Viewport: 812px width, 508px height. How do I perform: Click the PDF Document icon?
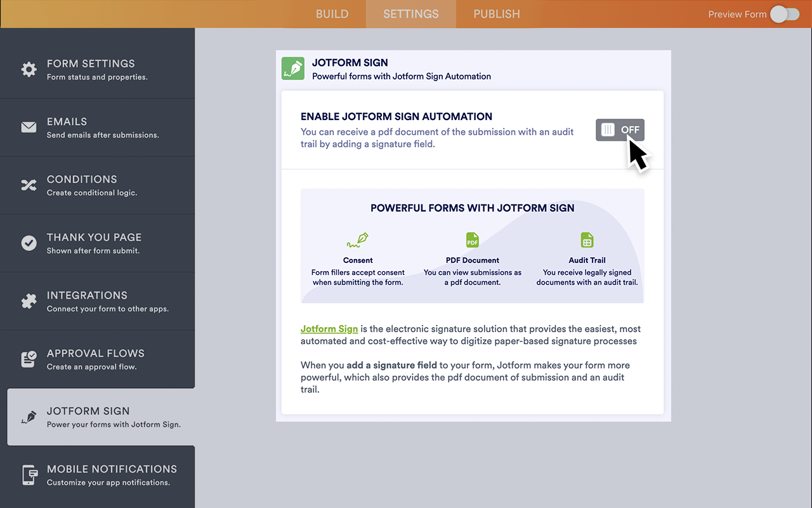point(472,240)
